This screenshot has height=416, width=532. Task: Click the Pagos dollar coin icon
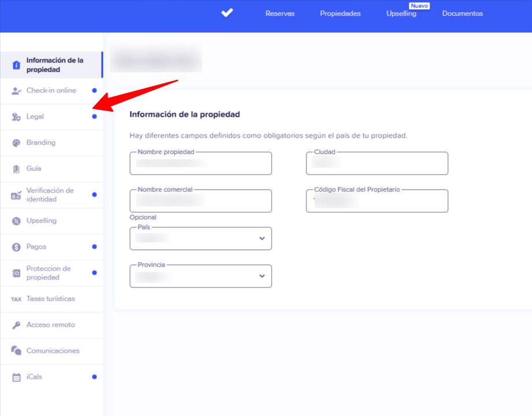[x=16, y=247]
